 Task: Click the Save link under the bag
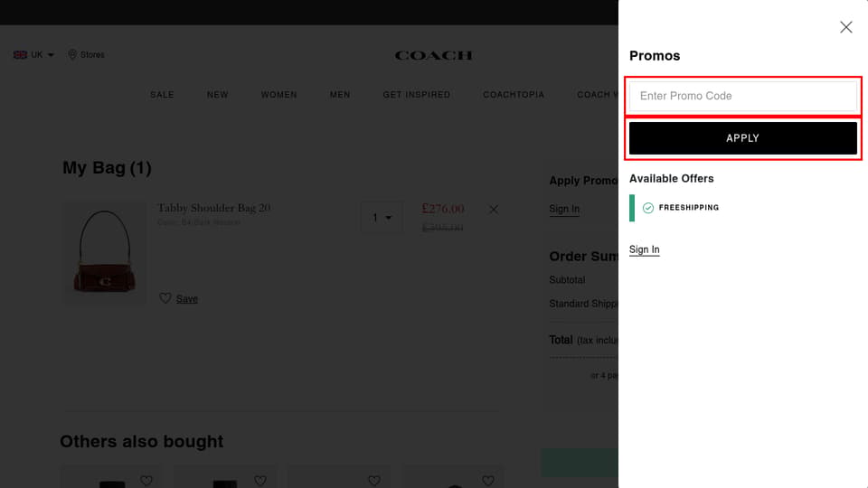[x=186, y=299]
